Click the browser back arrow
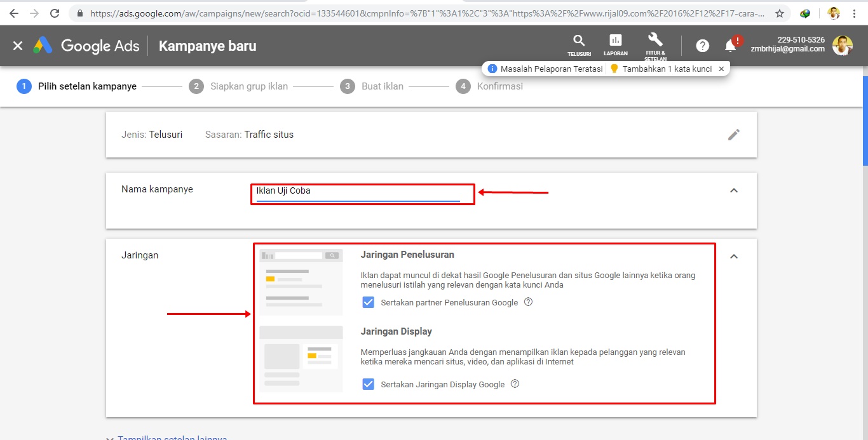The image size is (868, 440). pos(14,13)
